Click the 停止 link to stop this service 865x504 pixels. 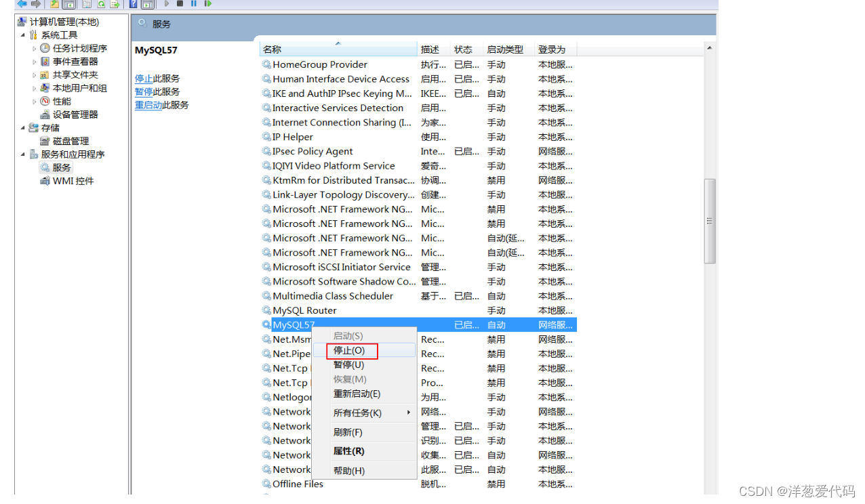coord(144,79)
